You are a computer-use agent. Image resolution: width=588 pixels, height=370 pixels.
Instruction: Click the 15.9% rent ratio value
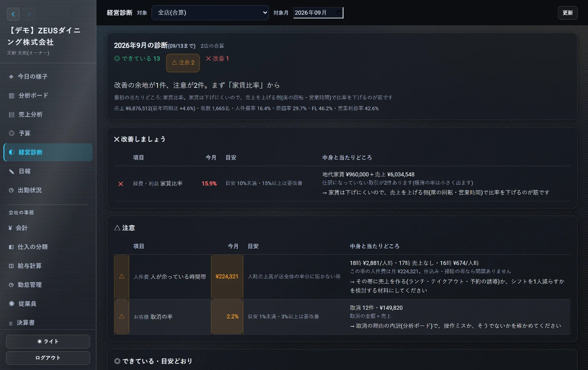[209, 184]
